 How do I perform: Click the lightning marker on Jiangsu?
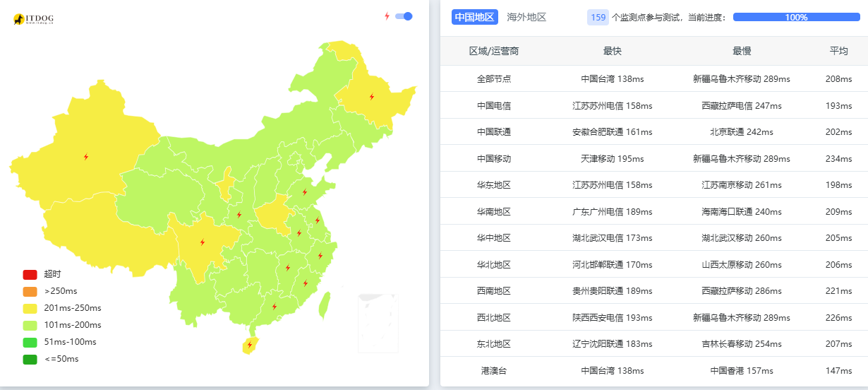point(317,220)
